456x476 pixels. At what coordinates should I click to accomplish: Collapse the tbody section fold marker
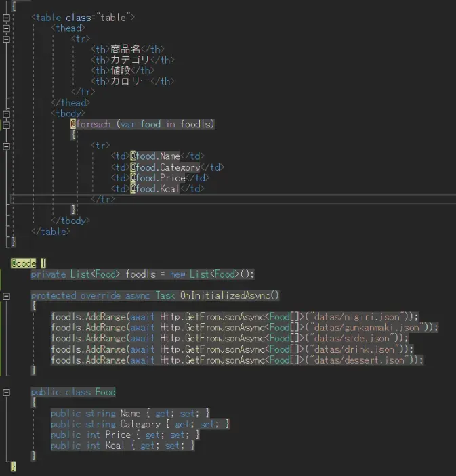coord(7,114)
